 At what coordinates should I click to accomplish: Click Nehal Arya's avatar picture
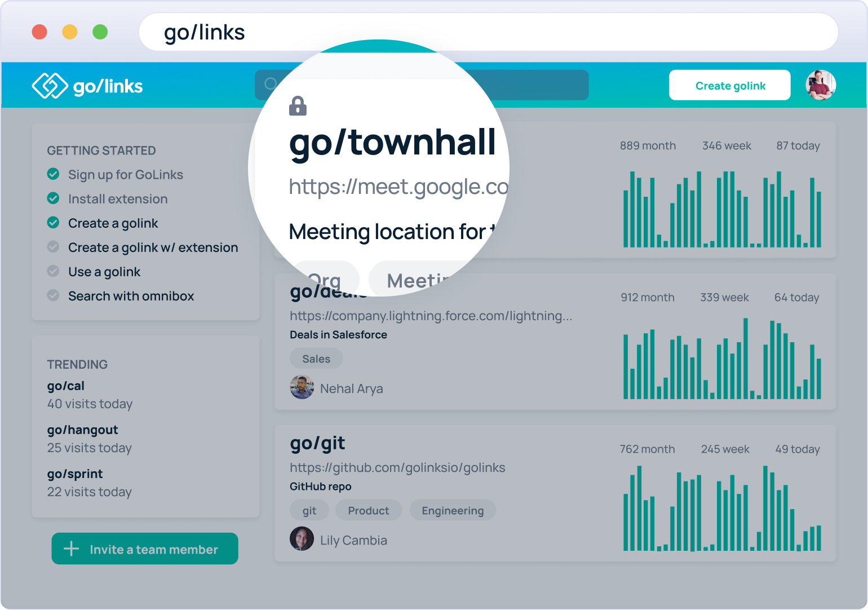pyautogui.click(x=302, y=388)
